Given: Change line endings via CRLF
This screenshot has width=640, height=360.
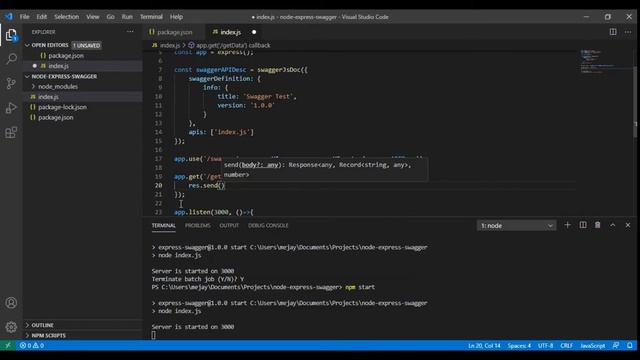Looking at the screenshot, I should click(566, 345).
